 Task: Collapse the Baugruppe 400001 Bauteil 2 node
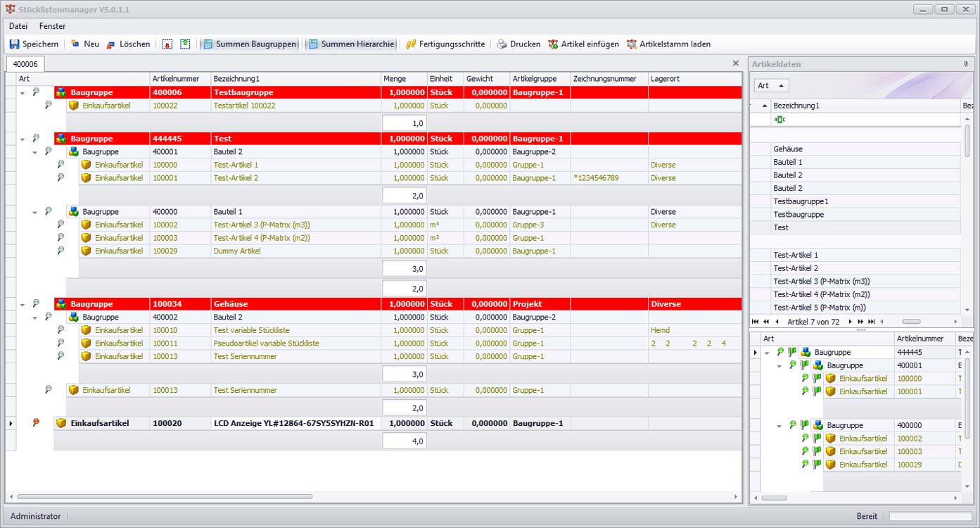(34, 152)
